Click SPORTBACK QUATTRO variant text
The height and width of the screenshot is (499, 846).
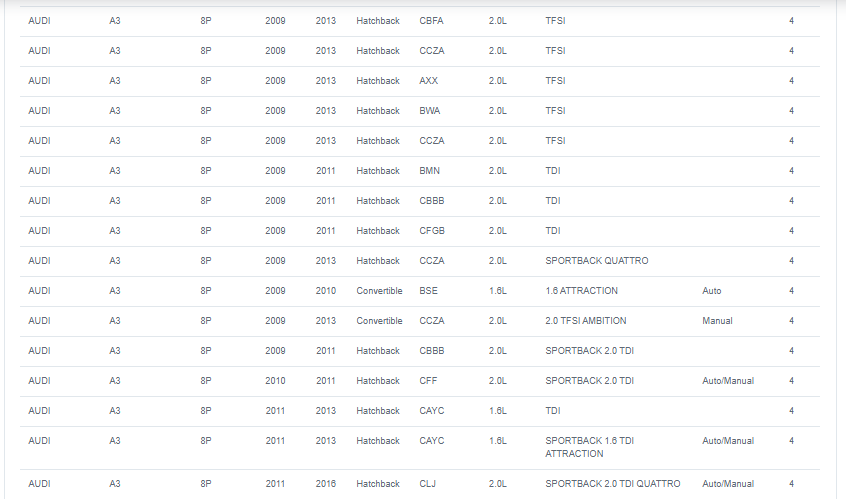(x=597, y=261)
